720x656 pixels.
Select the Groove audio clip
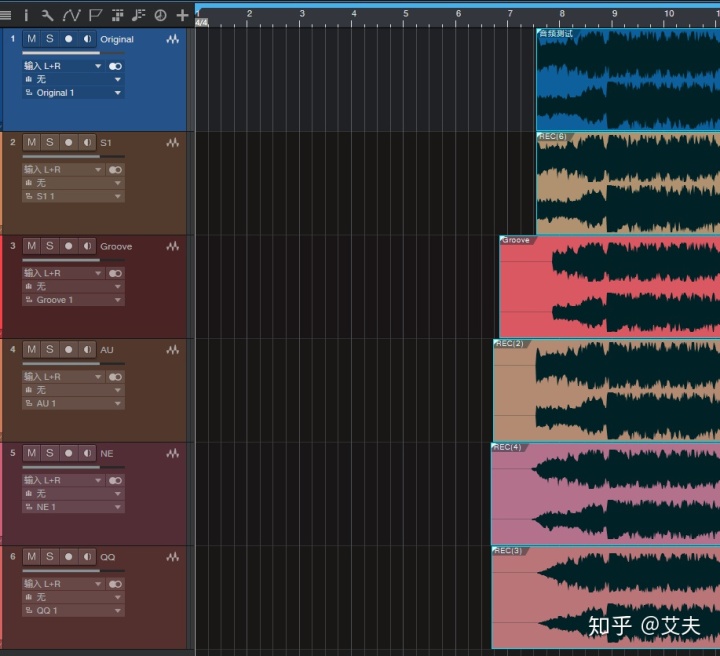609,286
